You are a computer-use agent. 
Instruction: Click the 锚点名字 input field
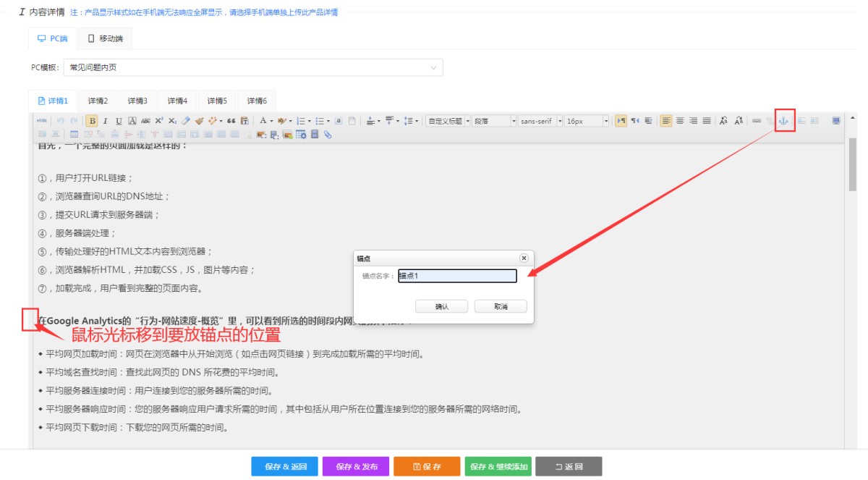click(457, 276)
